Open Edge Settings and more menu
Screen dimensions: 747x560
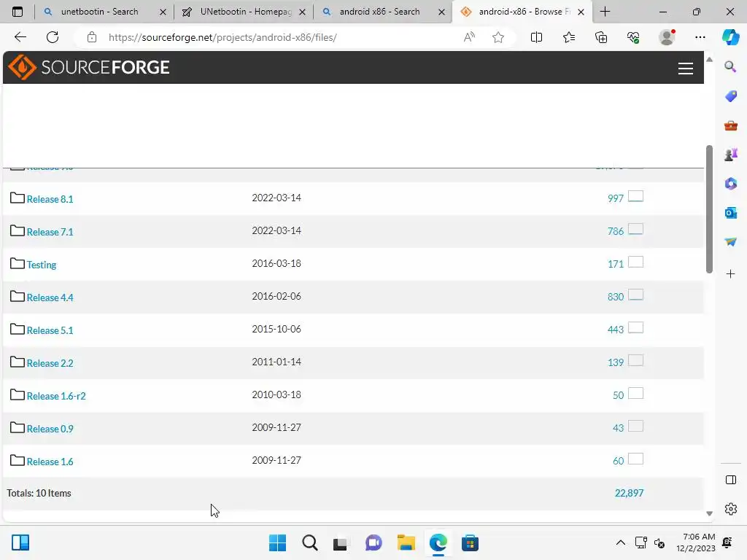tap(700, 37)
